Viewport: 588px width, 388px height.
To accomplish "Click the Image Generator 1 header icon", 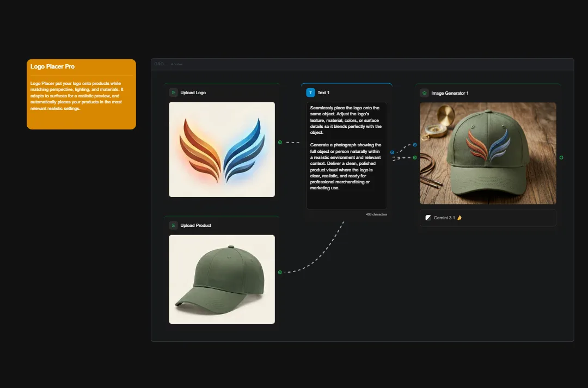I will click(425, 93).
